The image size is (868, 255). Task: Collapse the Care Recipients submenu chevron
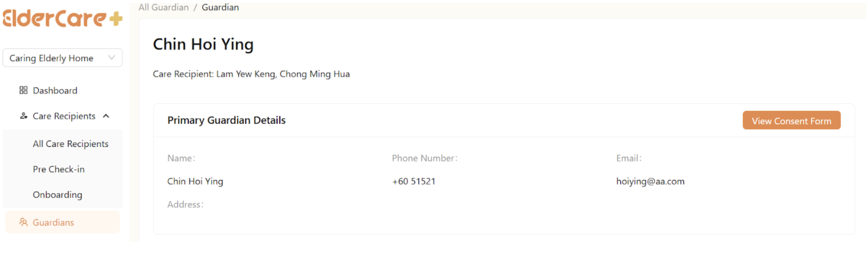coord(106,116)
